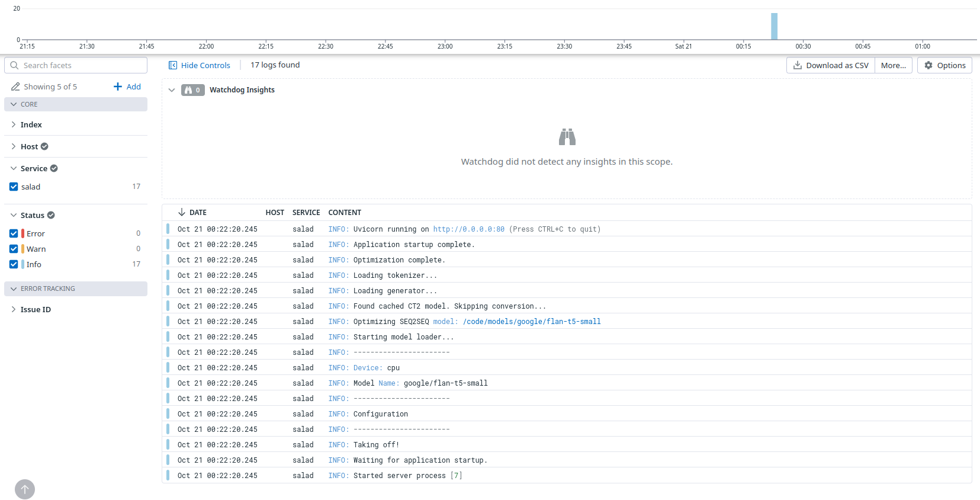This screenshot has height=500, width=980.
Task: Focus the Search facets input field
Action: [76, 65]
